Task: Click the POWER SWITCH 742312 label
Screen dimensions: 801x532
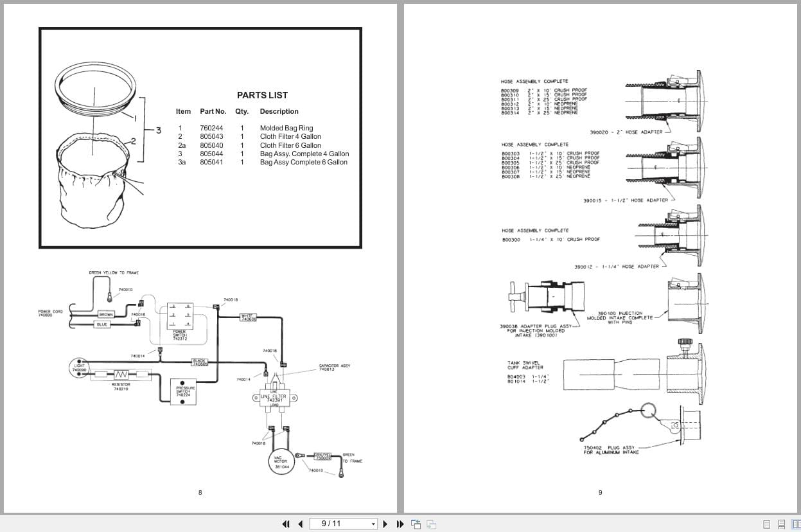Action: click(180, 335)
